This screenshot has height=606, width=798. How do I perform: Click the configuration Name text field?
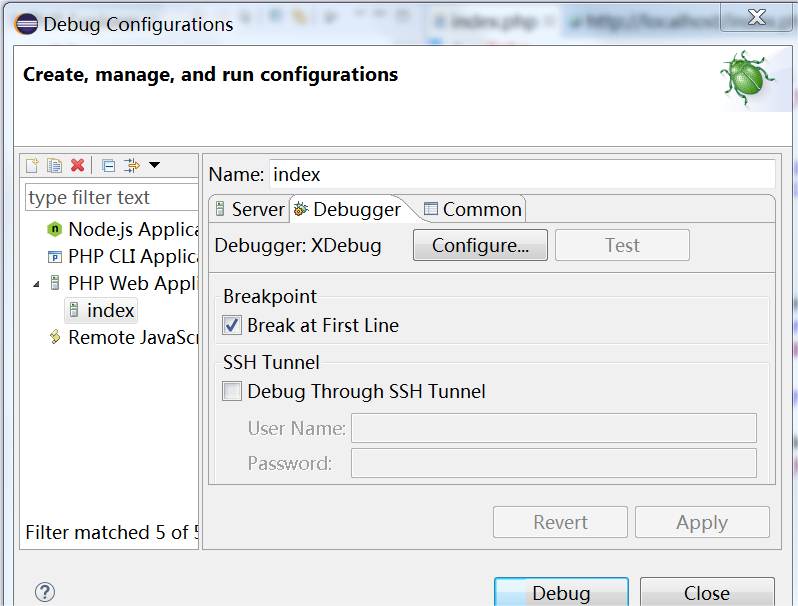pos(521,174)
